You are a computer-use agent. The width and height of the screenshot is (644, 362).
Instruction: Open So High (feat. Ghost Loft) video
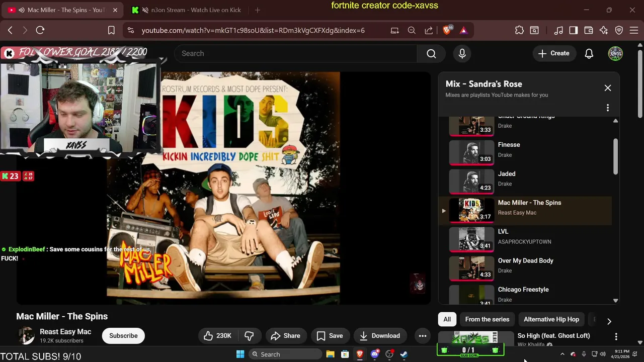tap(553, 336)
